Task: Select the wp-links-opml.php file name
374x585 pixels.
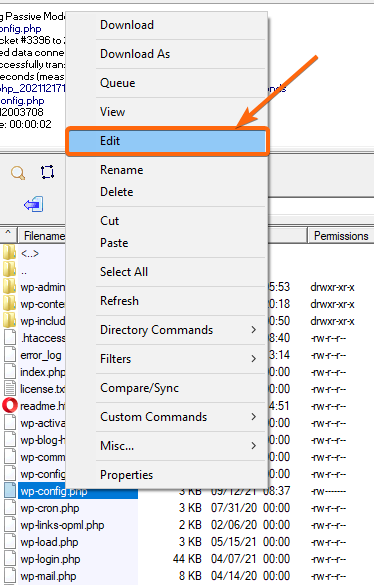Action: [62, 525]
